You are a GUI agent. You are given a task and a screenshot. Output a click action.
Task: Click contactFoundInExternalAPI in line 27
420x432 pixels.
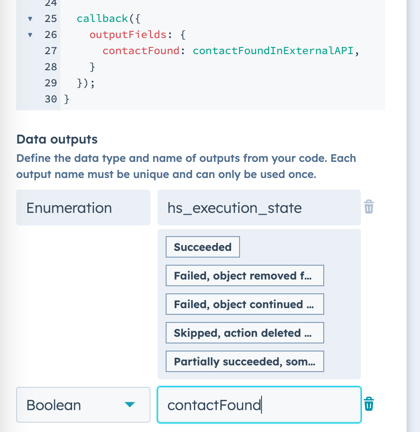pyautogui.click(x=273, y=51)
